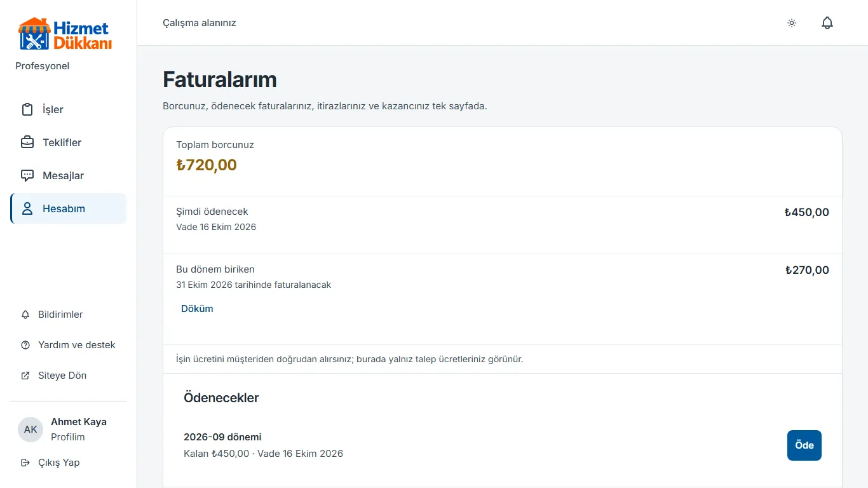
Task: Pay the 2026-09 dönemi invoice with Öde
Action: [804, 445]
